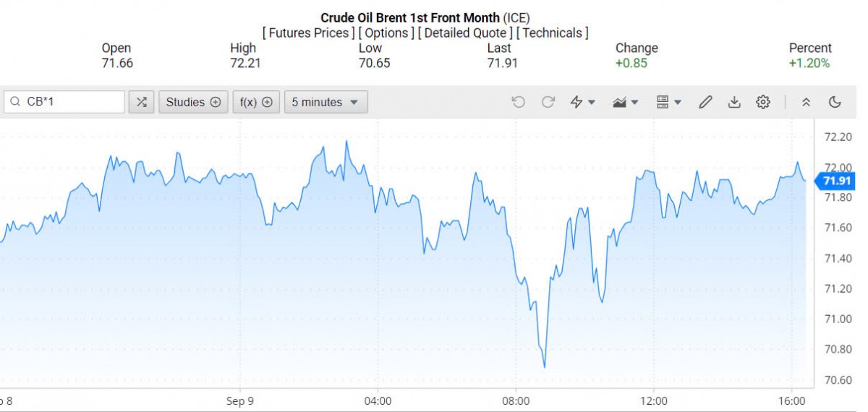Viewport: 868px width, 412px height.
Task: Go to the Options link
Action: [386, 33]
